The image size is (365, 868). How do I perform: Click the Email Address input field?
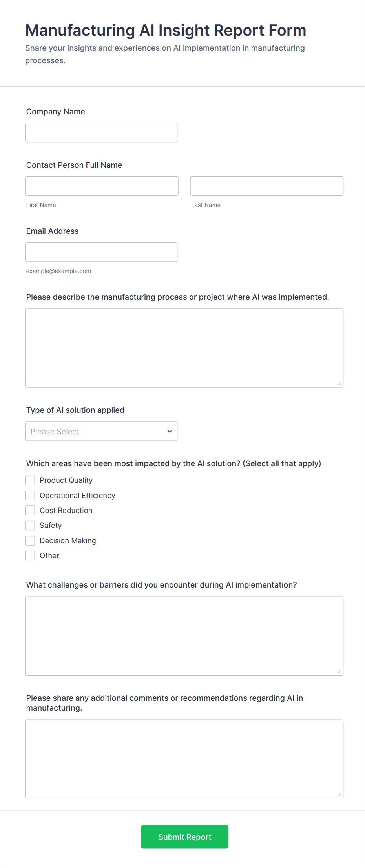click(x=101, y=252)
